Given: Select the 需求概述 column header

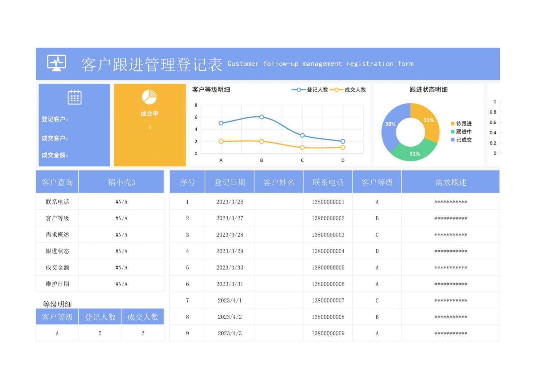Looking at the screenshot, I should [x=451, y=182].
